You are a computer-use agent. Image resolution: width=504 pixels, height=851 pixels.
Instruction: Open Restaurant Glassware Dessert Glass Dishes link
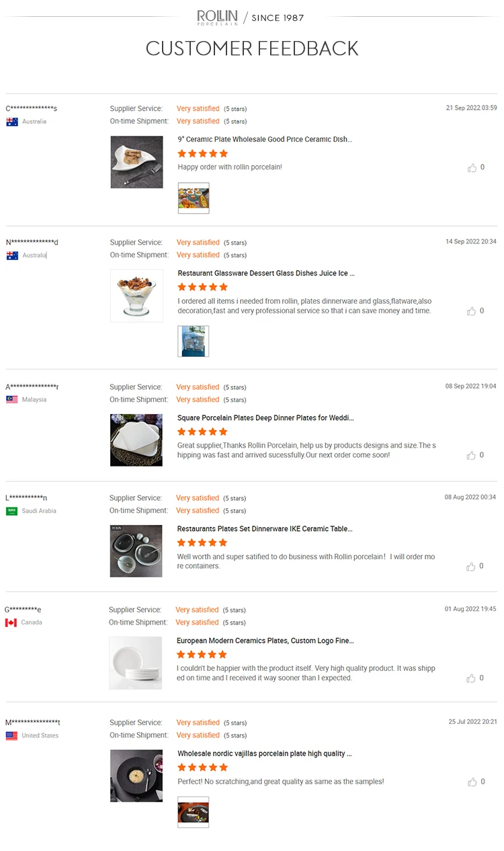pyautogui.click(x=266, y=273)
